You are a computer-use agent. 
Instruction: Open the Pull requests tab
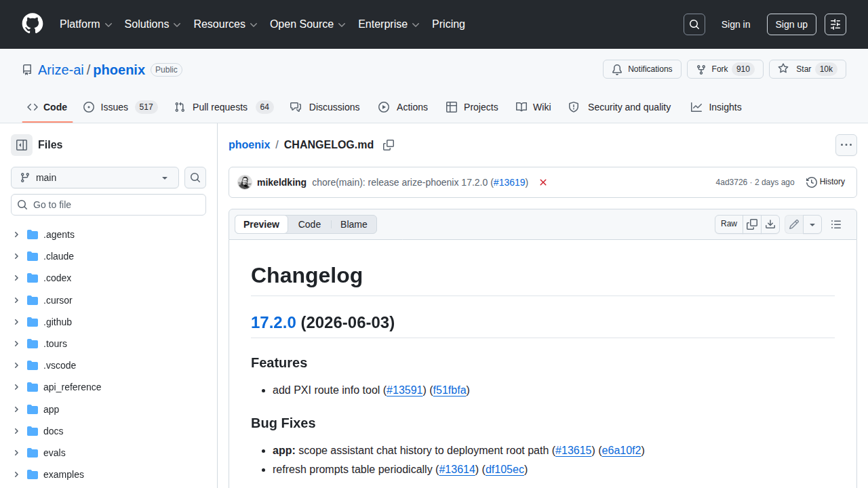[x=223, y=107]
